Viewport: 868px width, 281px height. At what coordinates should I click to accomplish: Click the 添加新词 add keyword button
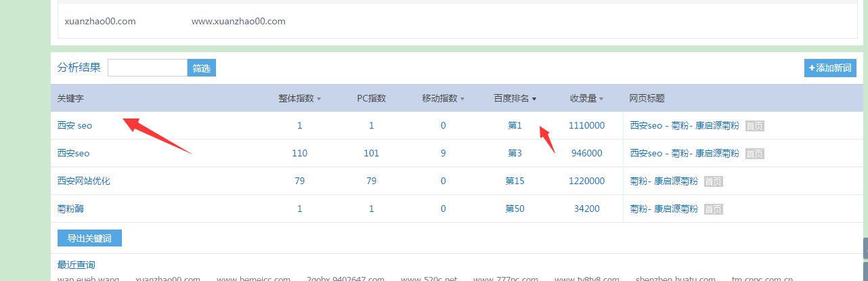pos(830,68)
